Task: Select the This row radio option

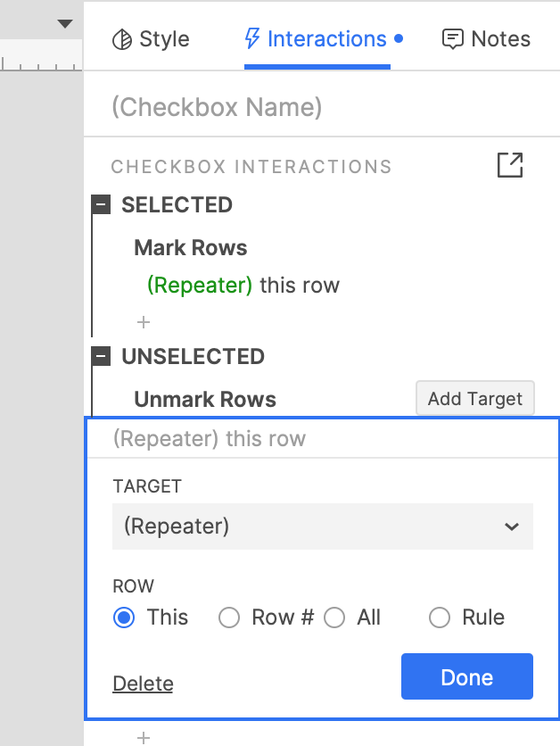Action: tap(125, 618)
